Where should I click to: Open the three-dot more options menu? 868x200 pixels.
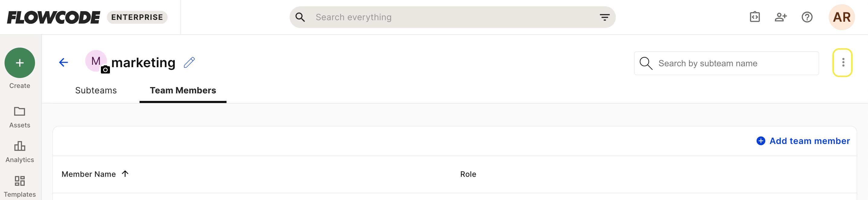point(842,63)
